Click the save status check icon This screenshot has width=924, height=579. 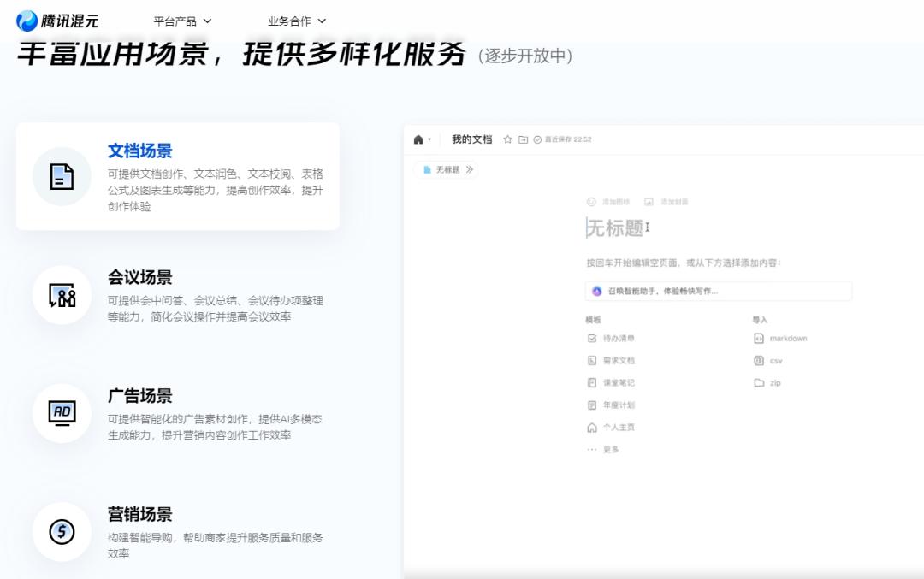(537, 139)
